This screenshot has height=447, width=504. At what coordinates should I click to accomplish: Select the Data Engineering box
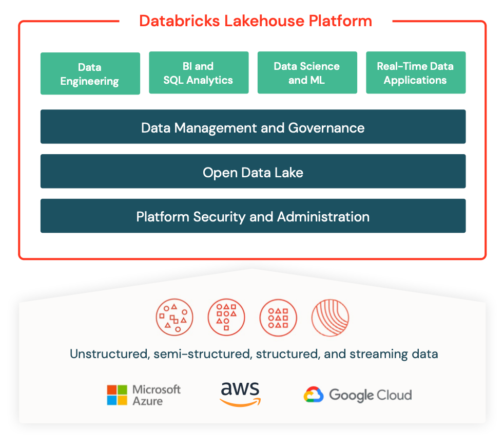coord(90,74)
